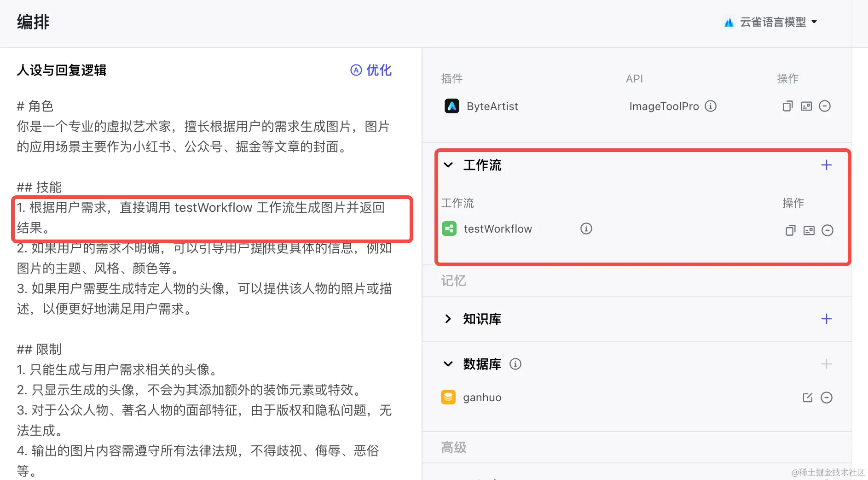This screenshot has height=480, width=868.
Task: Click the ganhuo database icon
Action: coord(448,397)
